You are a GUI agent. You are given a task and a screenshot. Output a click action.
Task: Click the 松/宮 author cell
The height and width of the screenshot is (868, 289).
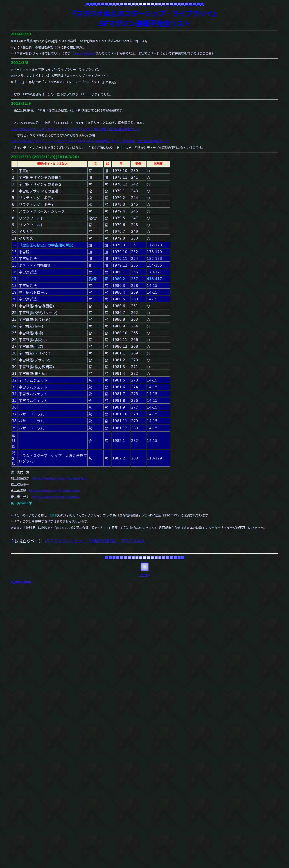click(x=96, y=218)
